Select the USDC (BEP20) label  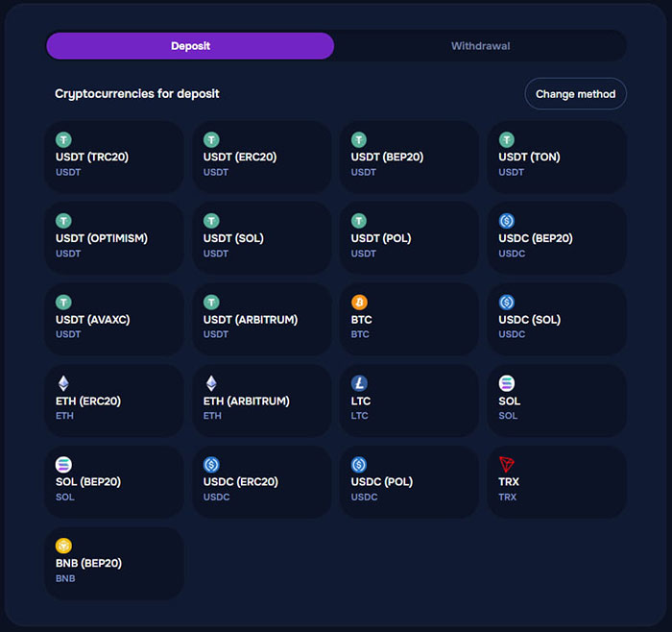coord(536,238)
